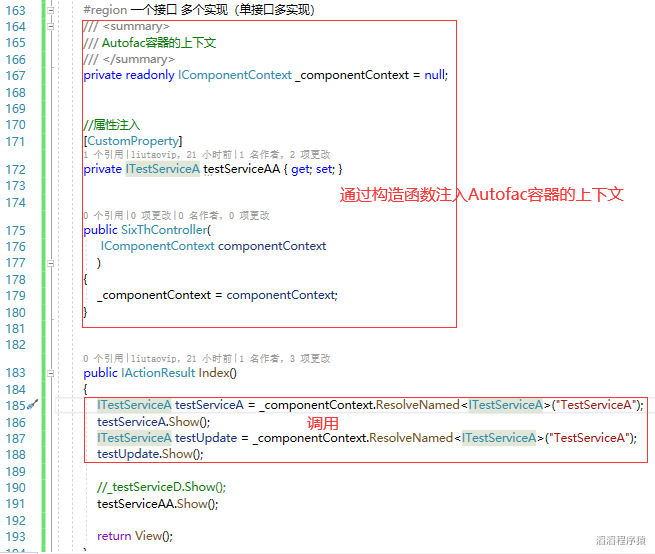This screenshot has width=655, height=554.
Task: Click the 'public' keyword on line 175
Action: tap(100, 230)
